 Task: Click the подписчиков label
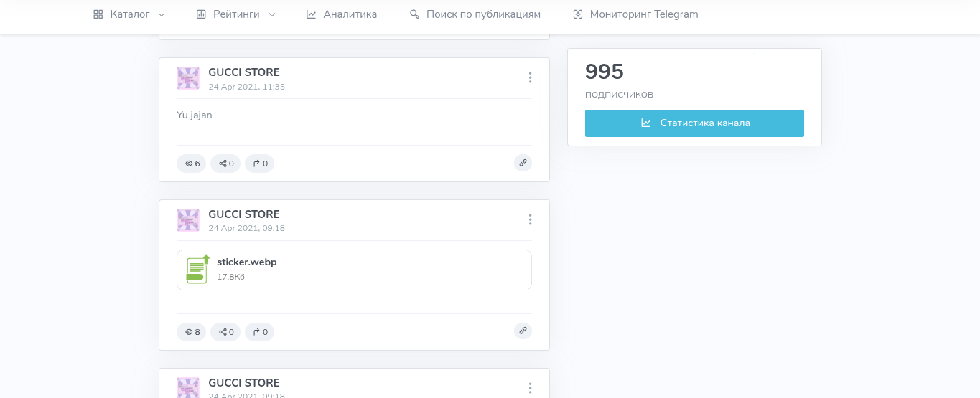pos(619,94)
